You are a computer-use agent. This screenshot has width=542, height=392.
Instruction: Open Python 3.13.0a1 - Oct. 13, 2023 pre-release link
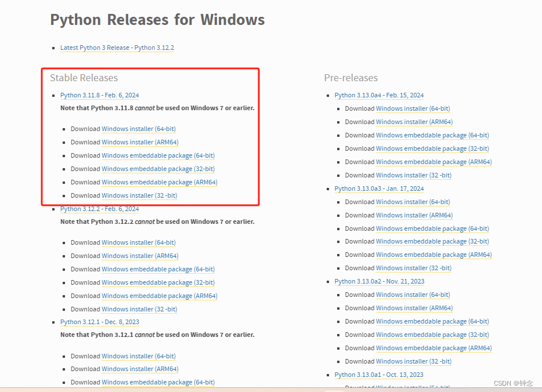[x=379, y=375]
